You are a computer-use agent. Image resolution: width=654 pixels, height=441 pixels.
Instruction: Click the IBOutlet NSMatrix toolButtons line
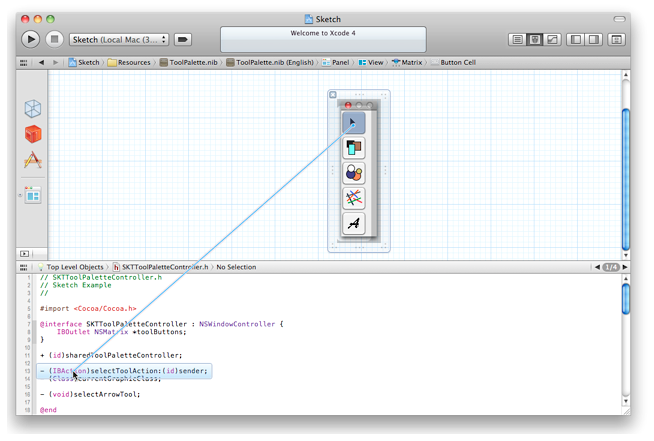(121, 332)
